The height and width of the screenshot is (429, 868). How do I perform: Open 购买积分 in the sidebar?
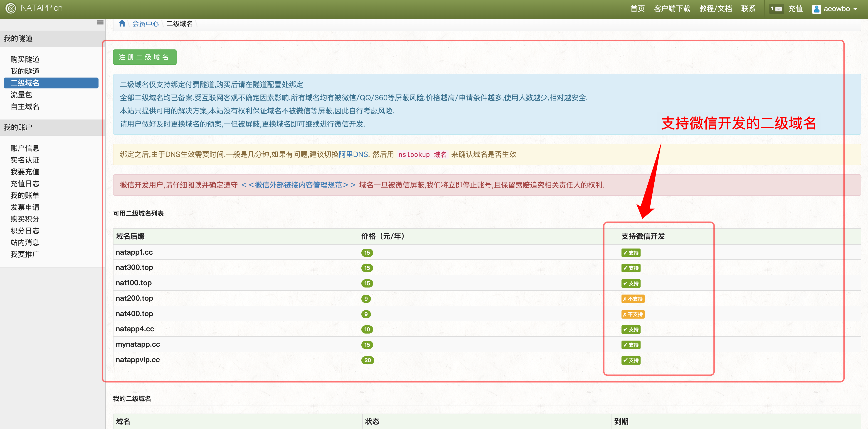pyautogui.click(x=25, y=219)
